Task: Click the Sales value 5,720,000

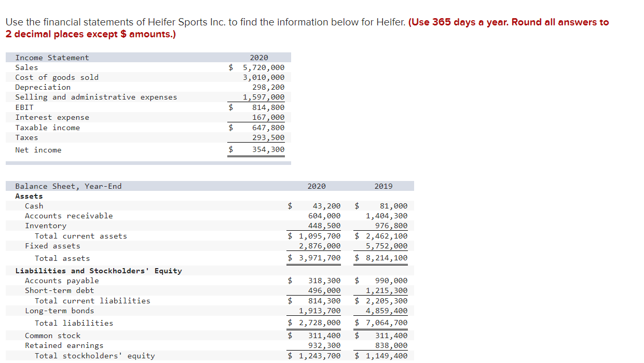Action: pyautogui.click(x=264, y=67)
